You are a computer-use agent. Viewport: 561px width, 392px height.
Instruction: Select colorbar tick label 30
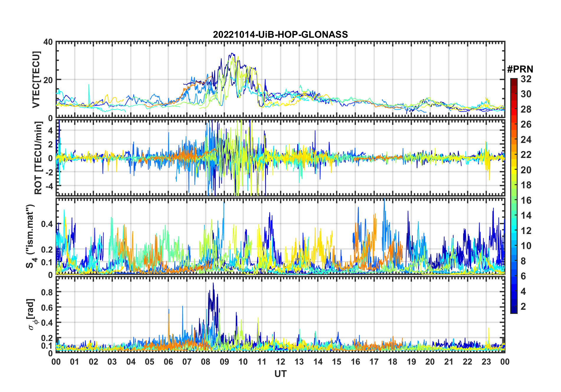(526, 94)
